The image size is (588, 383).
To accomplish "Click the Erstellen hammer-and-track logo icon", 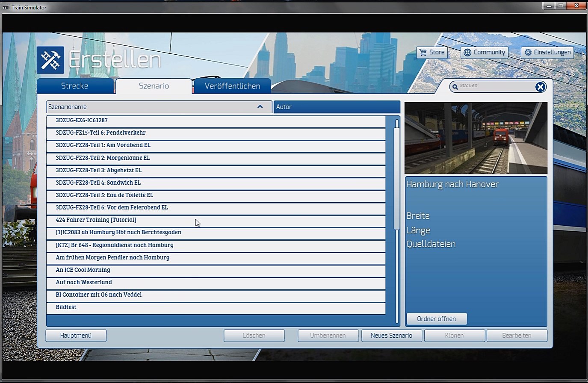I will pyautogui.click(x=50, y=60).
